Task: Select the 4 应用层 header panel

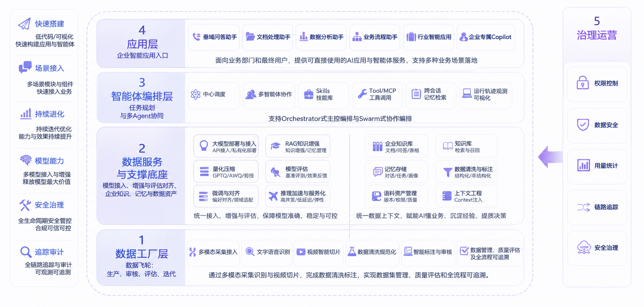Action: click(141, 43)
